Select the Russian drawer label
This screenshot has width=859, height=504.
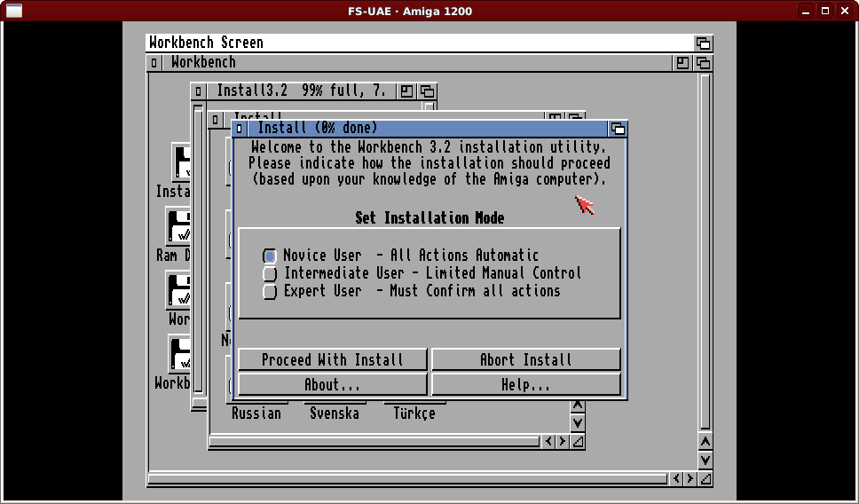point(256,413)
